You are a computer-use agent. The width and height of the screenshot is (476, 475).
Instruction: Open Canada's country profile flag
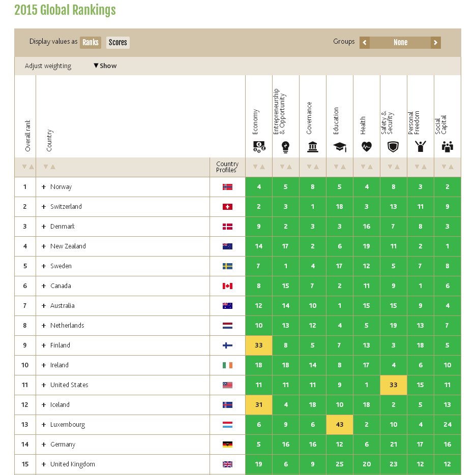[227, 286]
